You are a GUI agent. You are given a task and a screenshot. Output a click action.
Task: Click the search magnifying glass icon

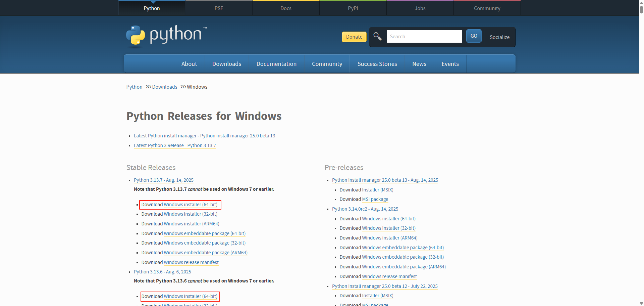click(x=377, y=37)
